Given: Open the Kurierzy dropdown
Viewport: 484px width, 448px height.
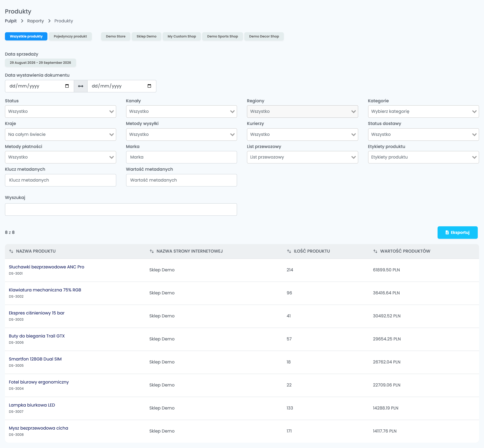Looking at the screenshot, I should [x=302, y=135].
